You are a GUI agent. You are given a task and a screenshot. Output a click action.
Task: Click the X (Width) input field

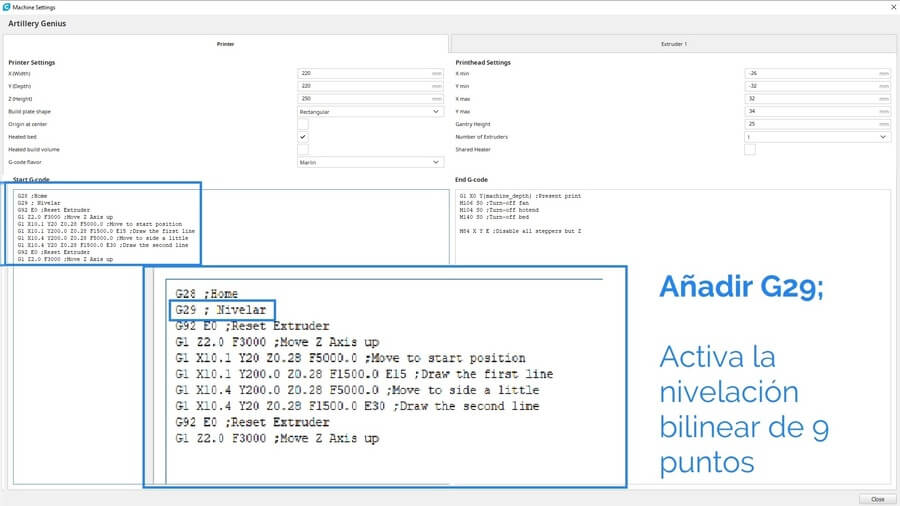click(x=365, y=74)
